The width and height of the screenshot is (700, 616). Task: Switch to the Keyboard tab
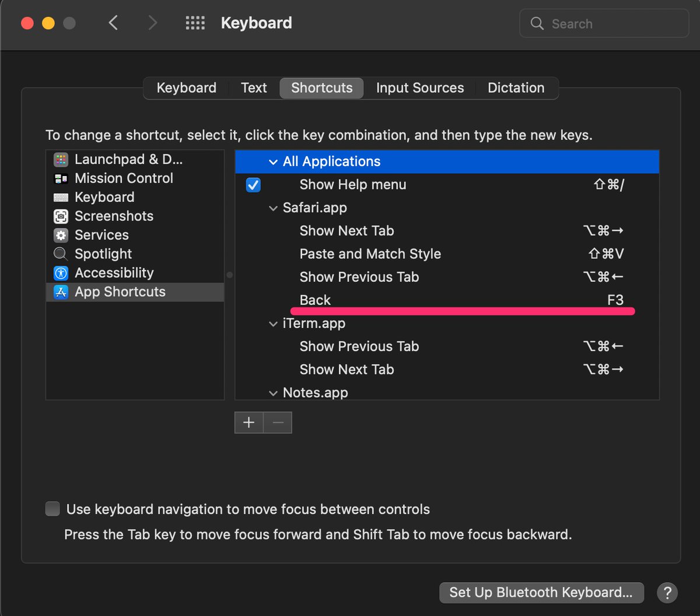[186, 88]
